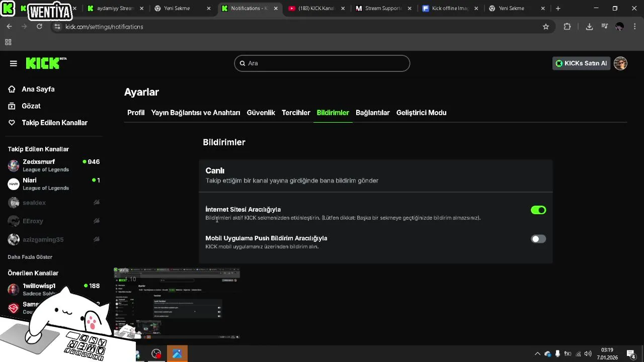Click the Zedxsmurf avatar
Viewport: 644px width, 362px height.
pos(14,165)
